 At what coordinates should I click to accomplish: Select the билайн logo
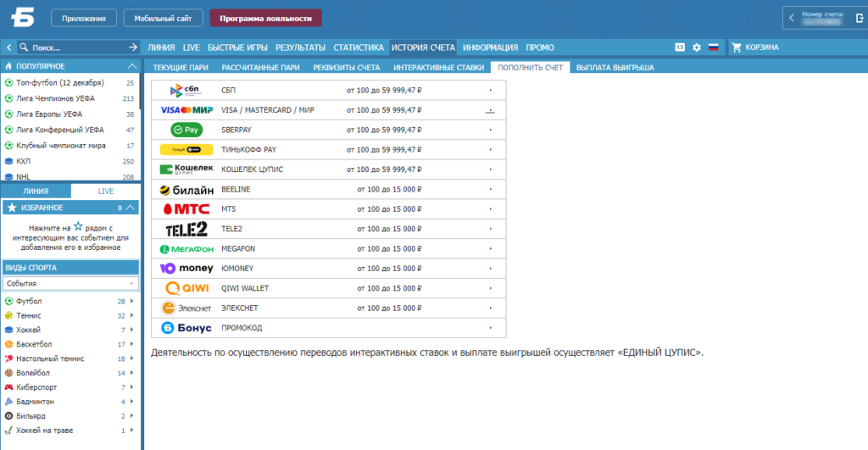[x=186, y=190]
